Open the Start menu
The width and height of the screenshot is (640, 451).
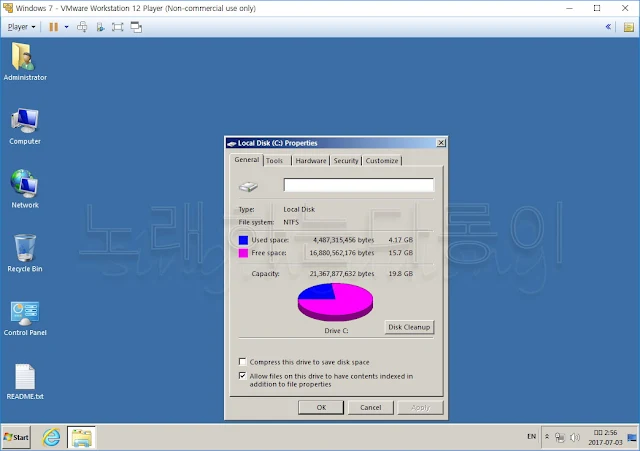(x=16, y=437)
